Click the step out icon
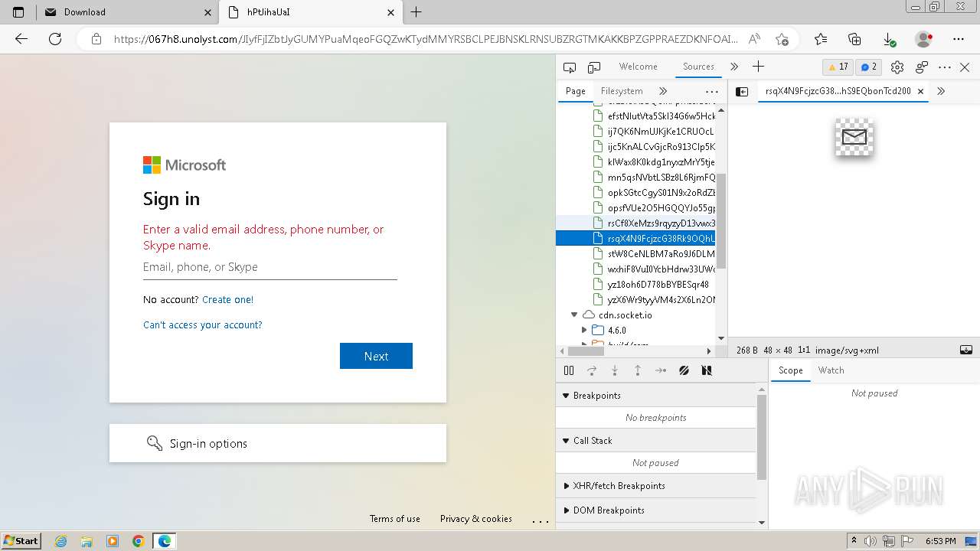Screen dimensions: 980x551 point(638,370)
